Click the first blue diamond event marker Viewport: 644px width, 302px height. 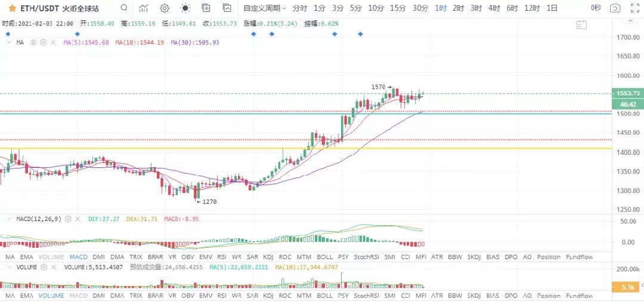[7, 34]
